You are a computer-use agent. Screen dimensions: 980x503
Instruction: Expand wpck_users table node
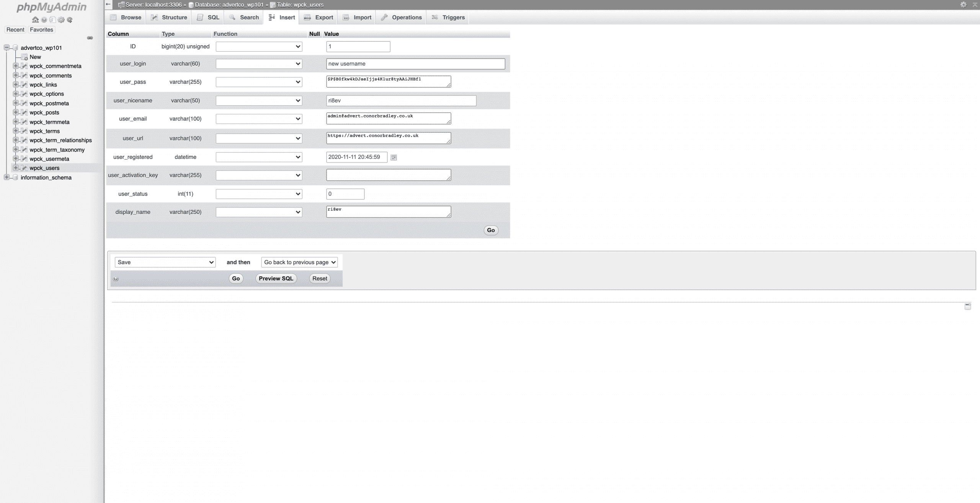point(15,168)
